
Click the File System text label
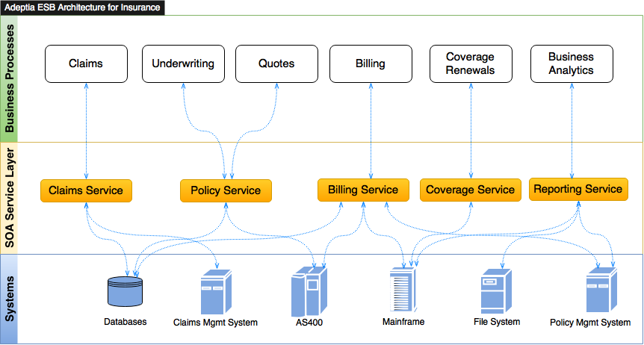[x=497, y=322]
